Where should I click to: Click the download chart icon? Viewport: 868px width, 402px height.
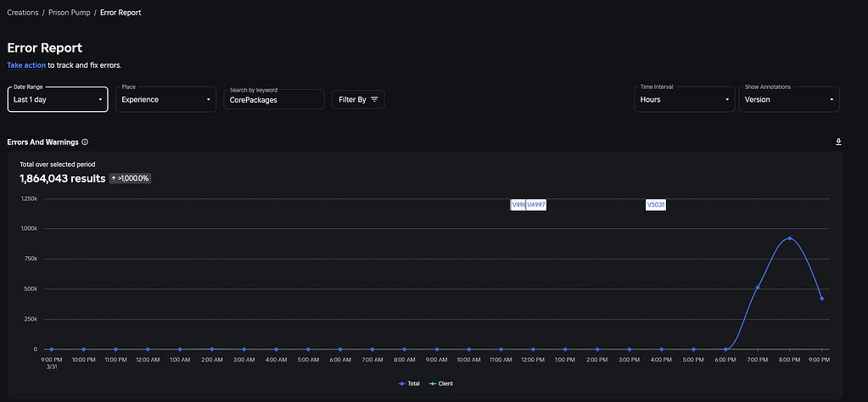[x=838, y=142]
